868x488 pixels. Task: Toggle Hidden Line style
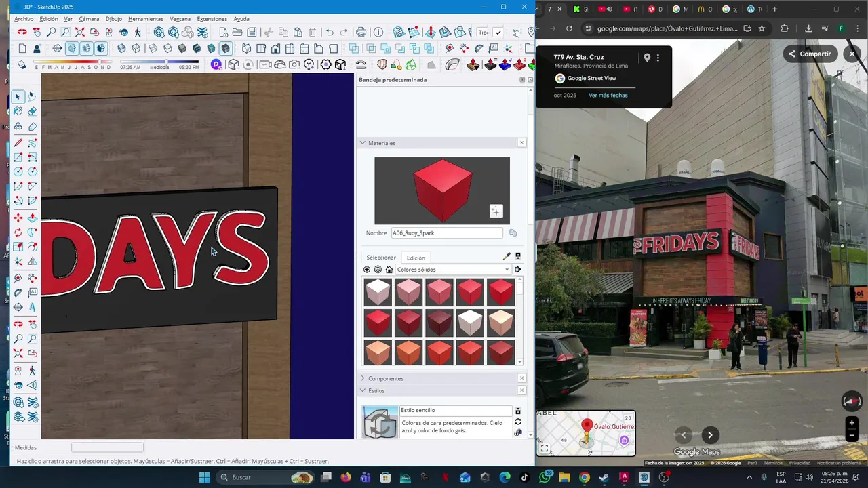167,48
